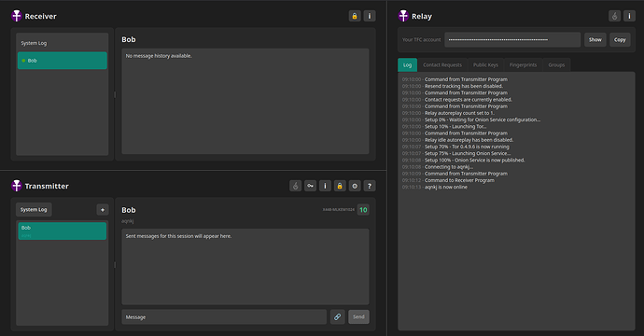Open the Transmitter help question mark
This screenshot has width=644, height=336.
370,186
